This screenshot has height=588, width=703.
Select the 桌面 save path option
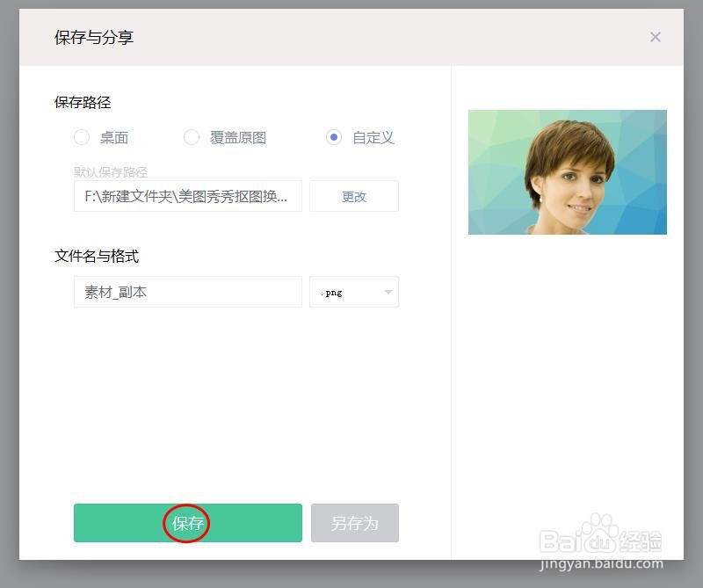coord(82,137)
